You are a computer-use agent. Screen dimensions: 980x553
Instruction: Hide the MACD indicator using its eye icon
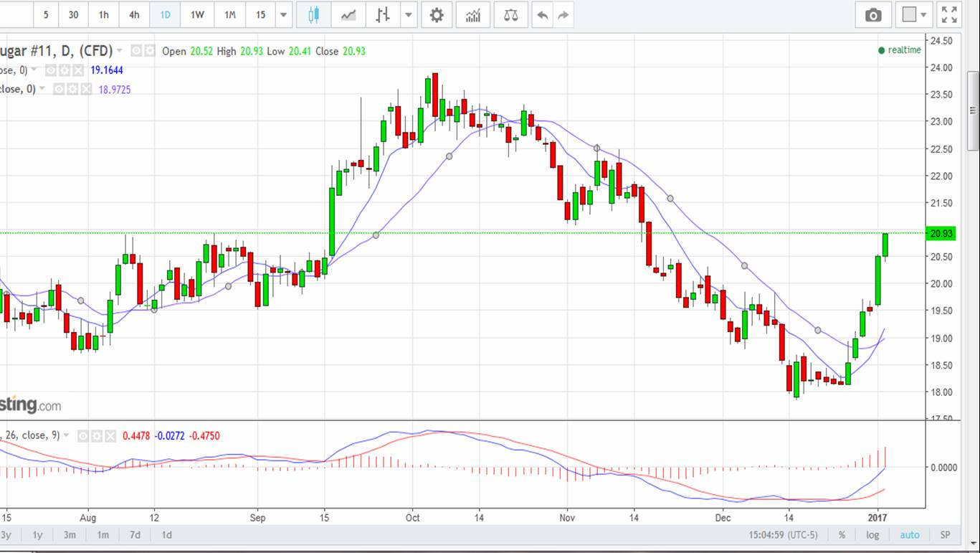(83, 435)
